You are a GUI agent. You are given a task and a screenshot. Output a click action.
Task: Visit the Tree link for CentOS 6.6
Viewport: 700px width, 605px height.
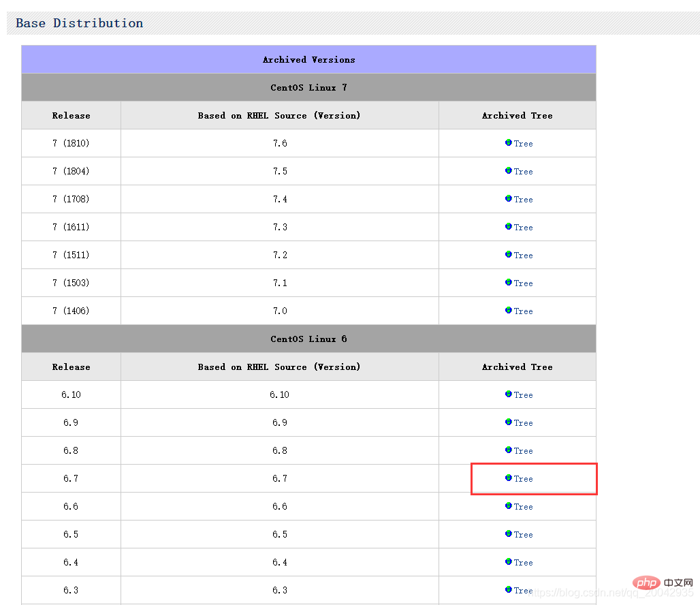(x=523, y=507)
